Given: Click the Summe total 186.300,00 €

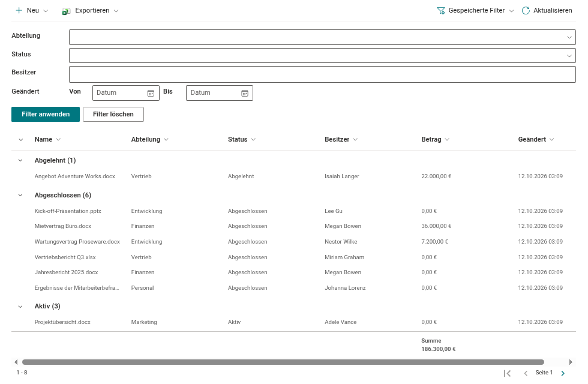Looking at the screenshot, I should click(x=439, y=349).
